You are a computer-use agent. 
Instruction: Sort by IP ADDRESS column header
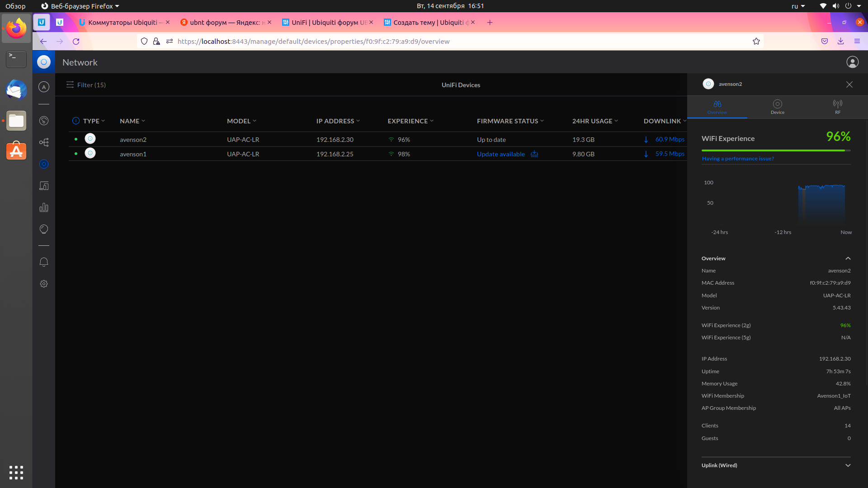click(x=338, y=121)
